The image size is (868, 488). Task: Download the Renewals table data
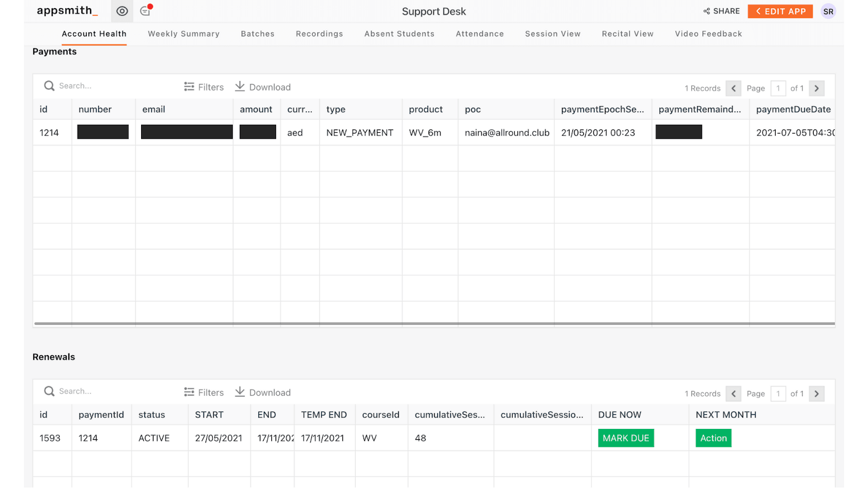pyautogui.click(x=263, y=393)
